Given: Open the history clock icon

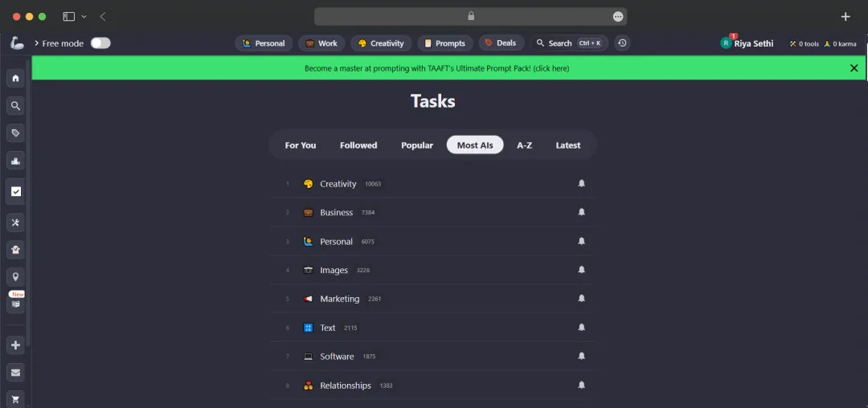Looking at the screenshot, I should tap(622, 43).
